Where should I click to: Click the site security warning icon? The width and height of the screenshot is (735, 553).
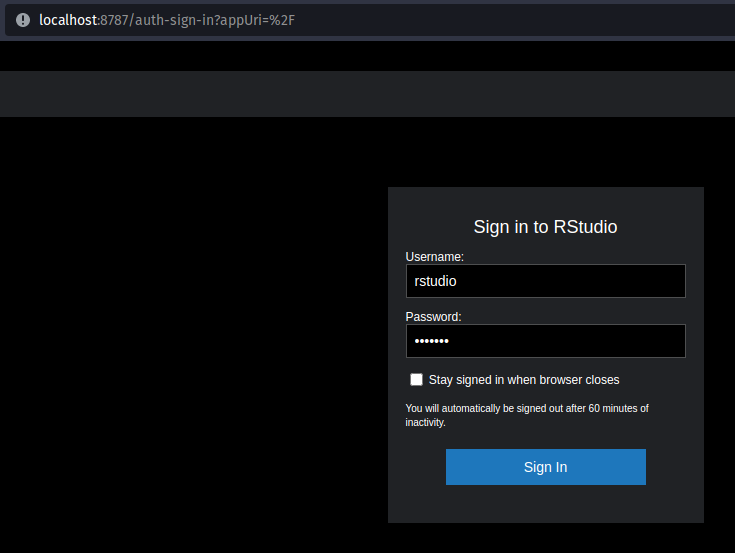click(22, 20)
